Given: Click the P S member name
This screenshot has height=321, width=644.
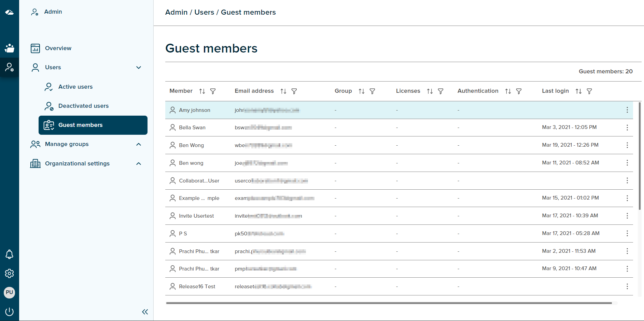Looking at the screenshot, I should [183, 234].
